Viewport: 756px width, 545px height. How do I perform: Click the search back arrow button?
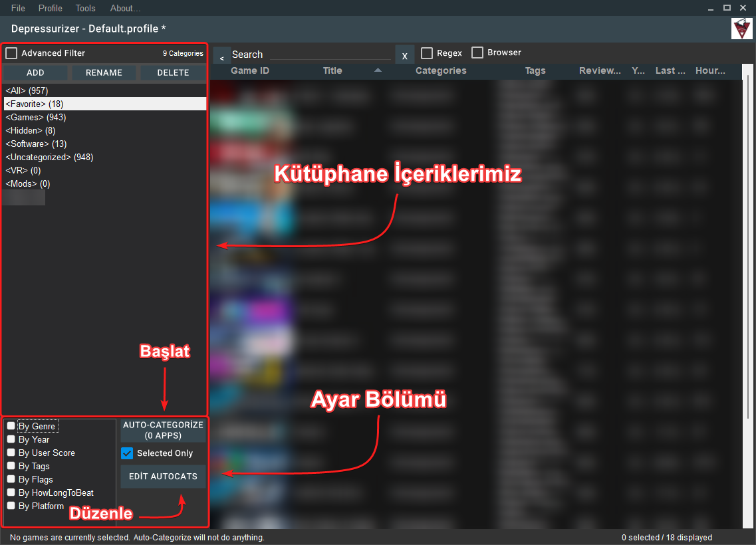(222, 56)
